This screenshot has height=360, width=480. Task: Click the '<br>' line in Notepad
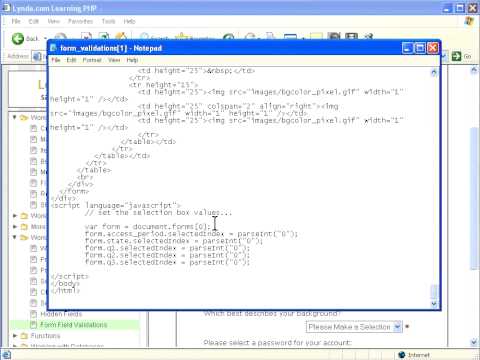(x=85, y=177)
